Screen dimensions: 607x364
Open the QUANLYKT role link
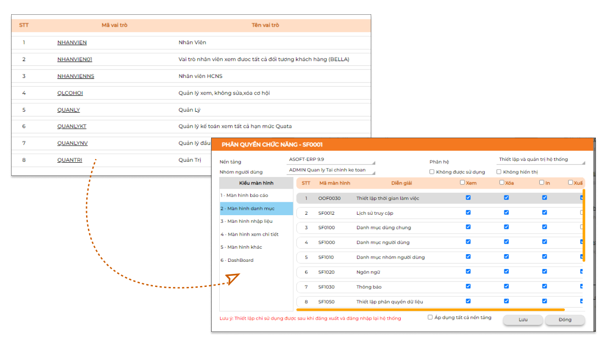tap(72, 126)
